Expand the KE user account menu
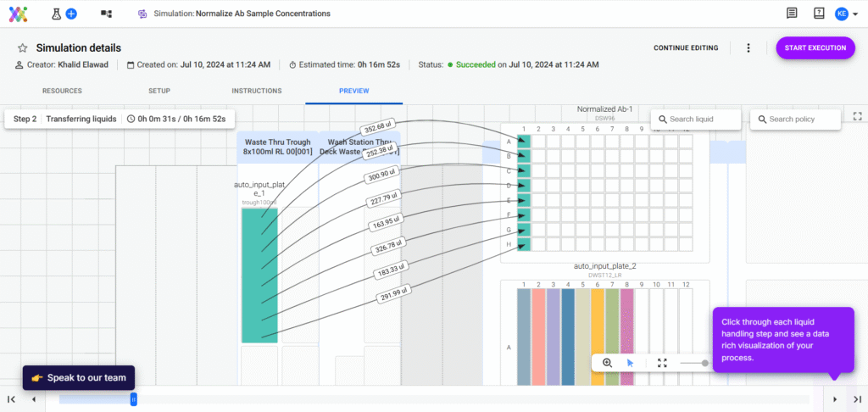Image resolution: width=868 pixels, height=412 pixels. [x=844, y=14]
